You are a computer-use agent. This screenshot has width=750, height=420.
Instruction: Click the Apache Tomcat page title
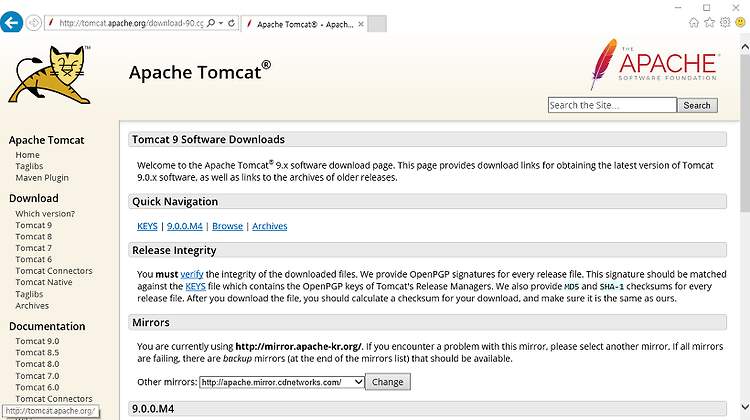(199, 72)
